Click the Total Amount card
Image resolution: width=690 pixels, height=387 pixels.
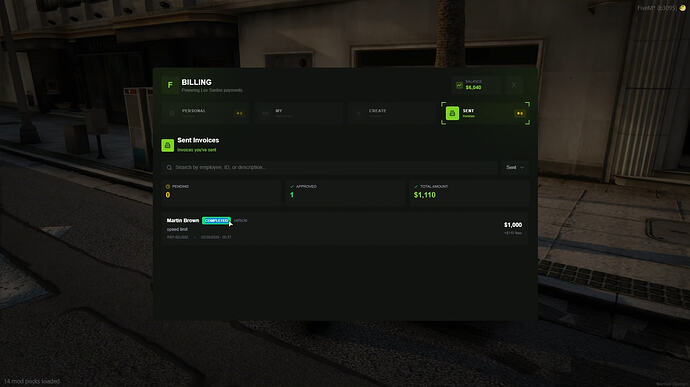tap(469, 192)
